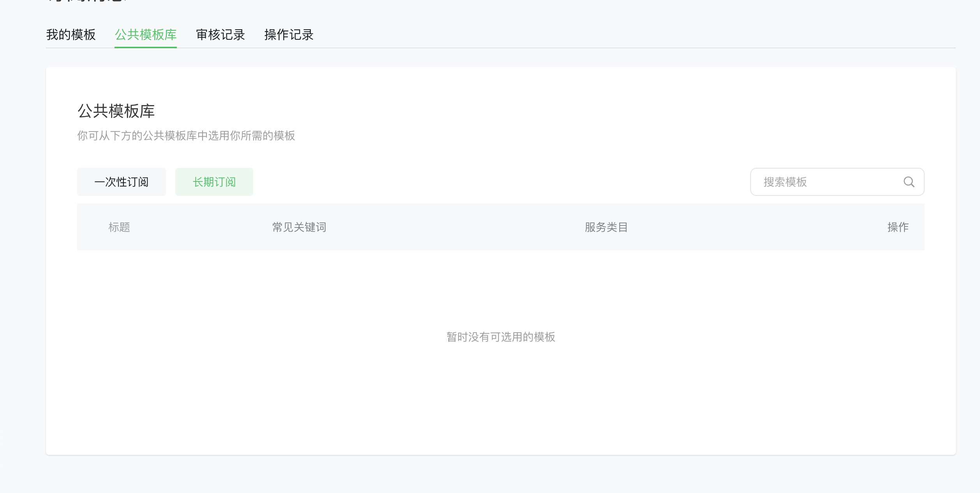Click the empty space between 常见关键词 and 服务类目 headers
Image resolution: width=980 pixels, height=493 pixels.
[x=456, y=227]
